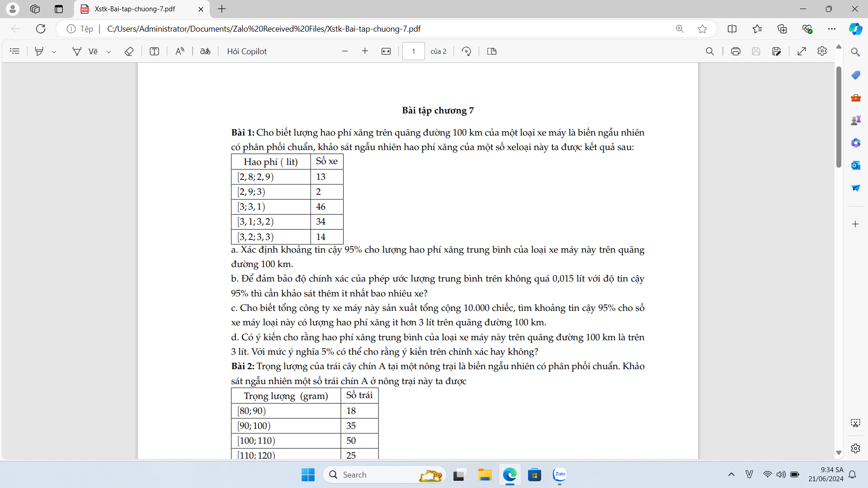
Task: Expand highlight color dropdown arrow
Action: click(x=54, y=52)
